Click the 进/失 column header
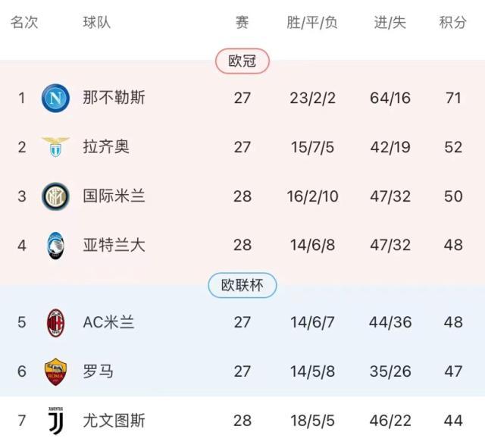485x448 pixels. [390, 23]
